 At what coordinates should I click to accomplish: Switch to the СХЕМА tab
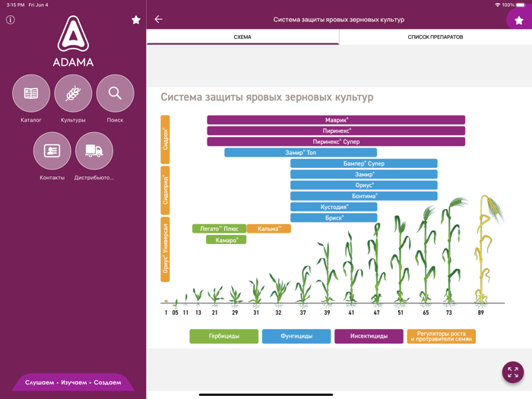tap(242, 37)
